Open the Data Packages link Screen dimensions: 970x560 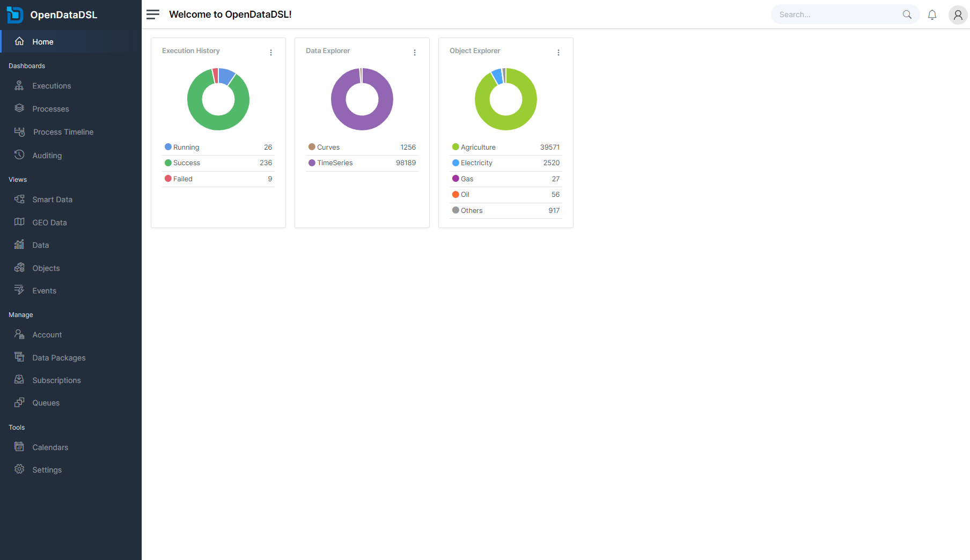coord(58,358)
